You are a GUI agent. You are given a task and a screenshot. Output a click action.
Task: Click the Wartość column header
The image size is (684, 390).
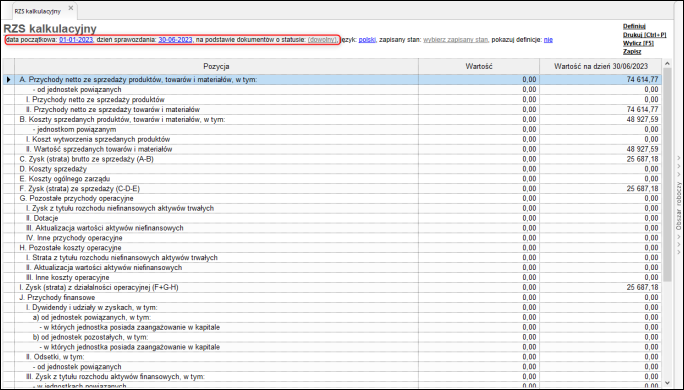point(479,66)
